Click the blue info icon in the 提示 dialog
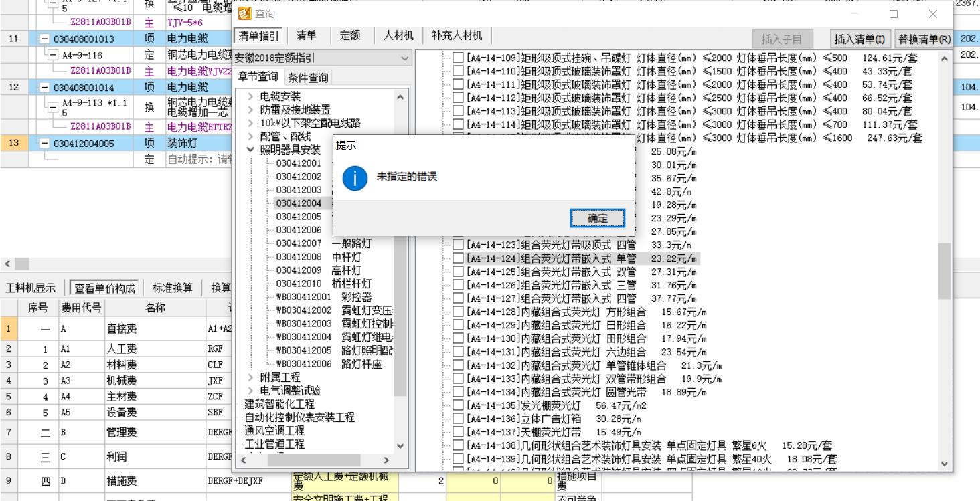The width and height of the screenshot is (980, 501). (x=355, y=178)
